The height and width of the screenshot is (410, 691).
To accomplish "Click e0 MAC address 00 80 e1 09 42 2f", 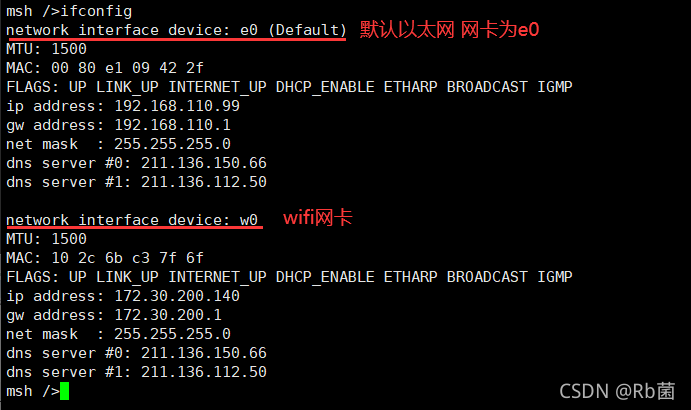I will point(127,68).
